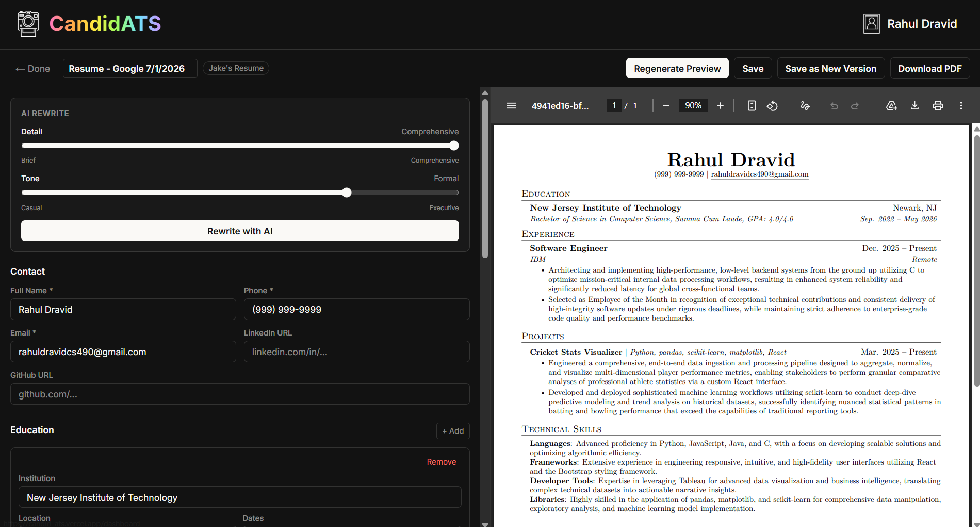
Task: Click Download PDF button
Action: (929, 68)
